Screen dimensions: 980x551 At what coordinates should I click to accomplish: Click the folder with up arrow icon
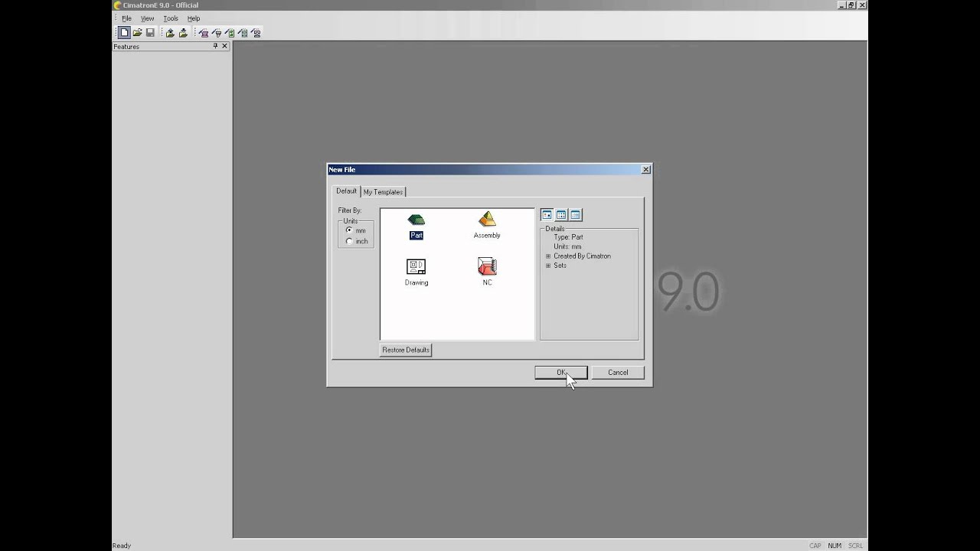tap(170, 33)
